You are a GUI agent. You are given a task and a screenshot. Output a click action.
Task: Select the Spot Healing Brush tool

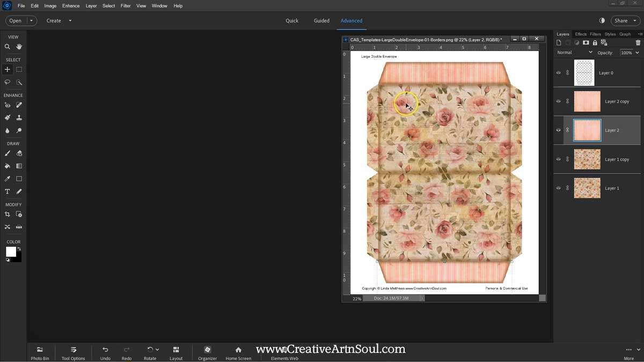pos(19,105)
